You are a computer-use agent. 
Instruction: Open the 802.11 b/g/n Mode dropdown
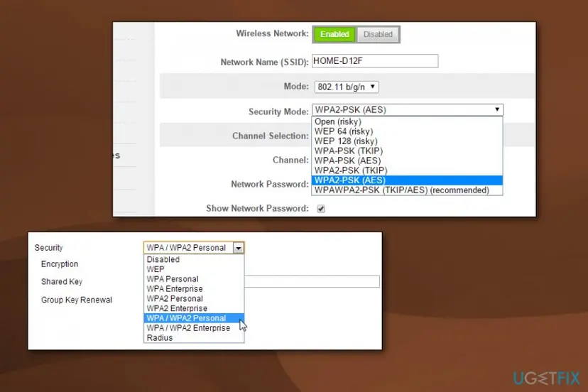[347, 87]
